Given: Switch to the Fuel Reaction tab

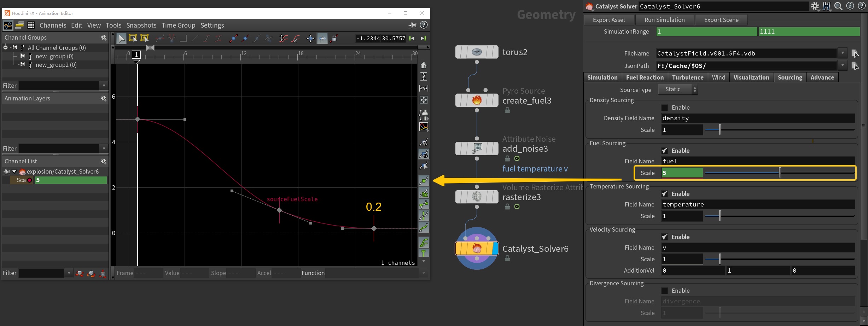Looking at the screenshot, I should (x=645, y=77).
